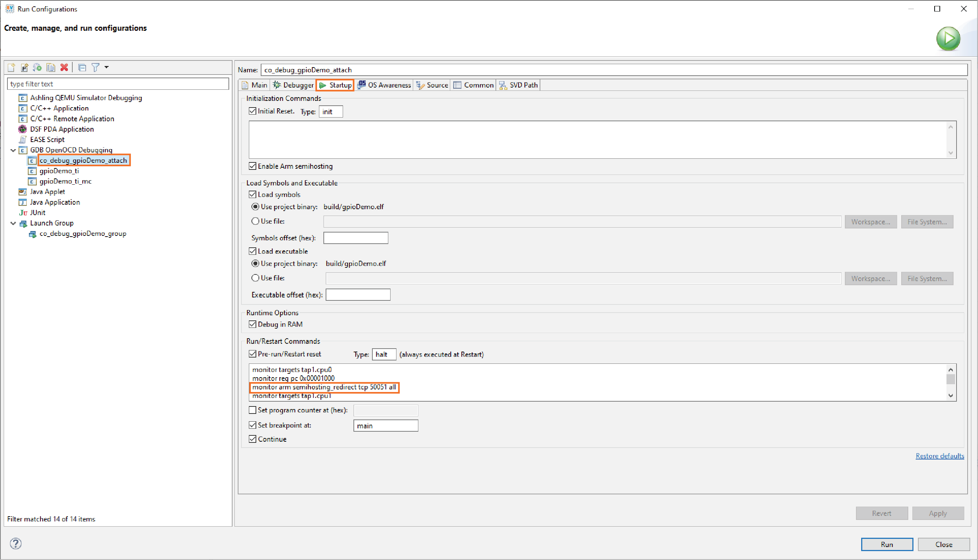Disable Enable Arm semihosting checkbox
This screenshot has height=560, width=978.
click(252, 166)
